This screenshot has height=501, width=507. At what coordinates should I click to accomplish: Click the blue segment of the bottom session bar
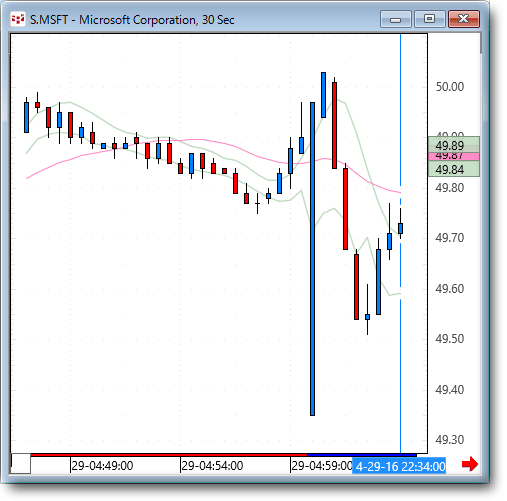pos(362,455)
